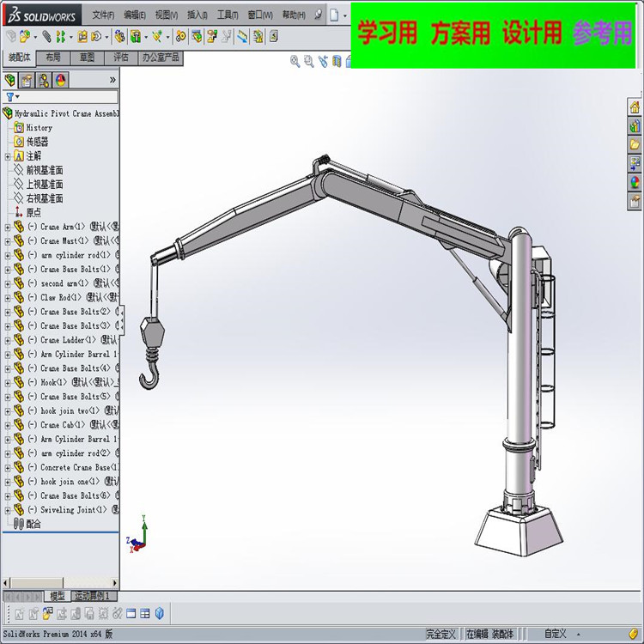Viewport: 644px width, 644px height.
Task: Open the File Explorer task pane
Action: tap(635, 144)
